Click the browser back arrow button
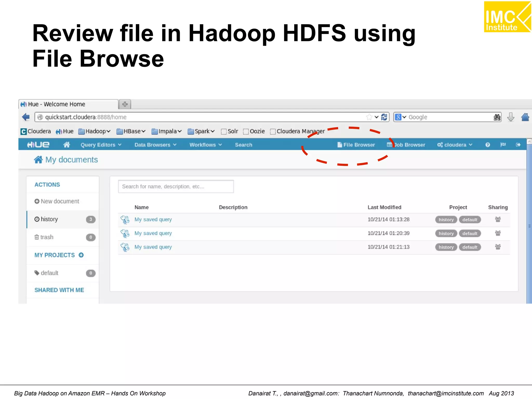This screenshot has height=399, width=532. 26,117
